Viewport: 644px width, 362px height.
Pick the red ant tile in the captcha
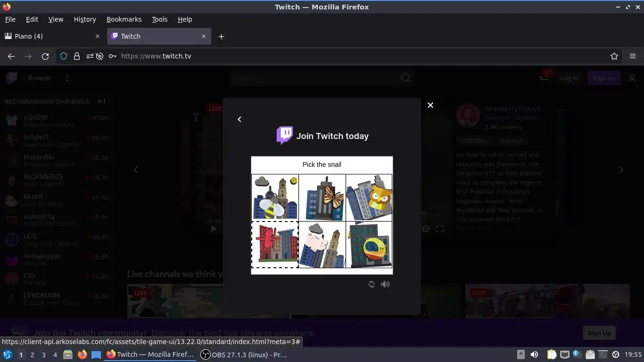click(x=275, y=245)
